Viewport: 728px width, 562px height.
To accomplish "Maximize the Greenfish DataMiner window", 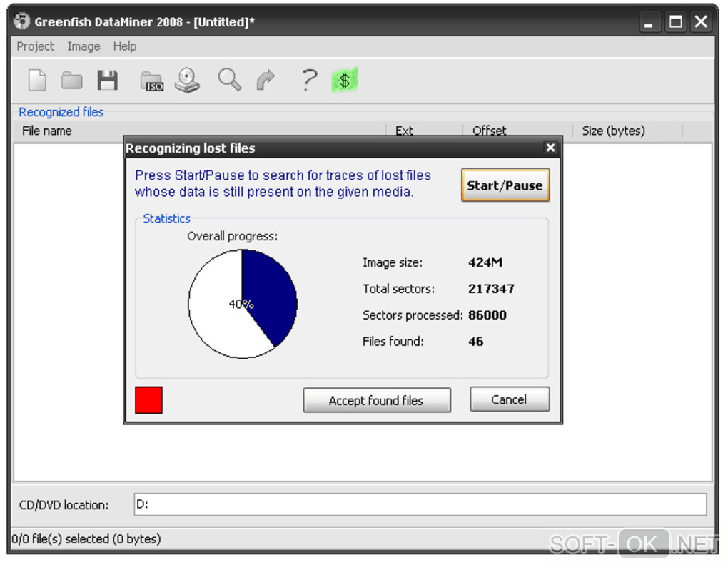I will point(675,21).
